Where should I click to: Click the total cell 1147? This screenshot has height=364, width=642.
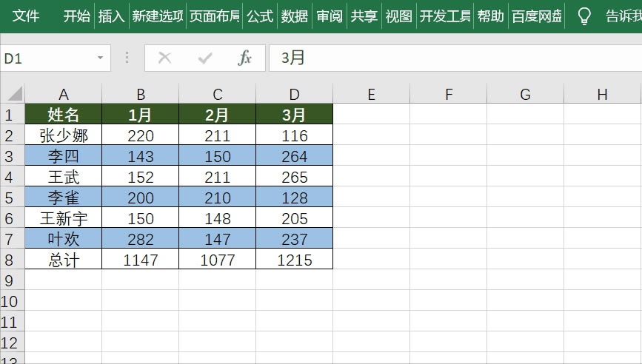(x=141, y=260)
